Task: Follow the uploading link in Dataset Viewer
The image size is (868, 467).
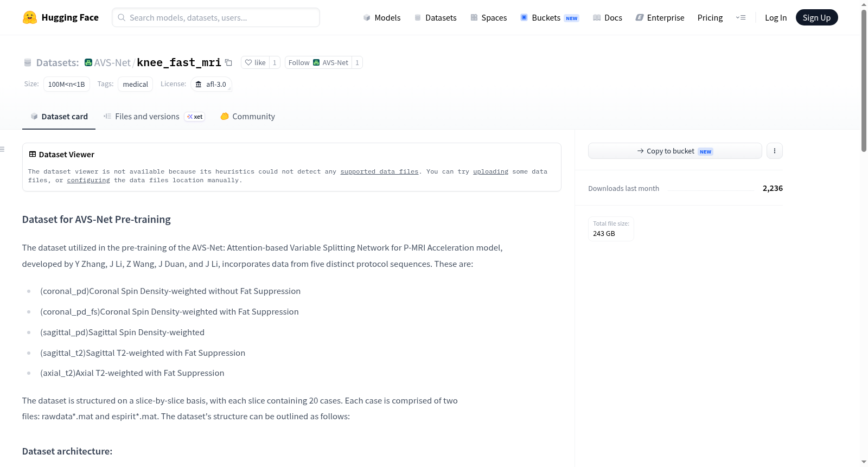Action: (x=490, y=171)
